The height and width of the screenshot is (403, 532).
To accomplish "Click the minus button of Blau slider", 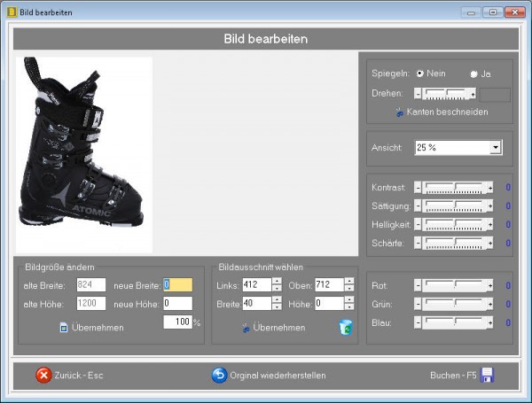I will pos(418,322).
